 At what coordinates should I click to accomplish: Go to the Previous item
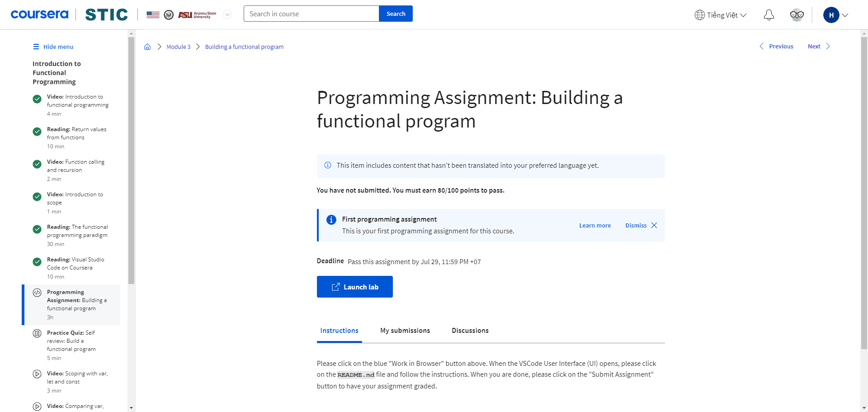coord(776,46)
